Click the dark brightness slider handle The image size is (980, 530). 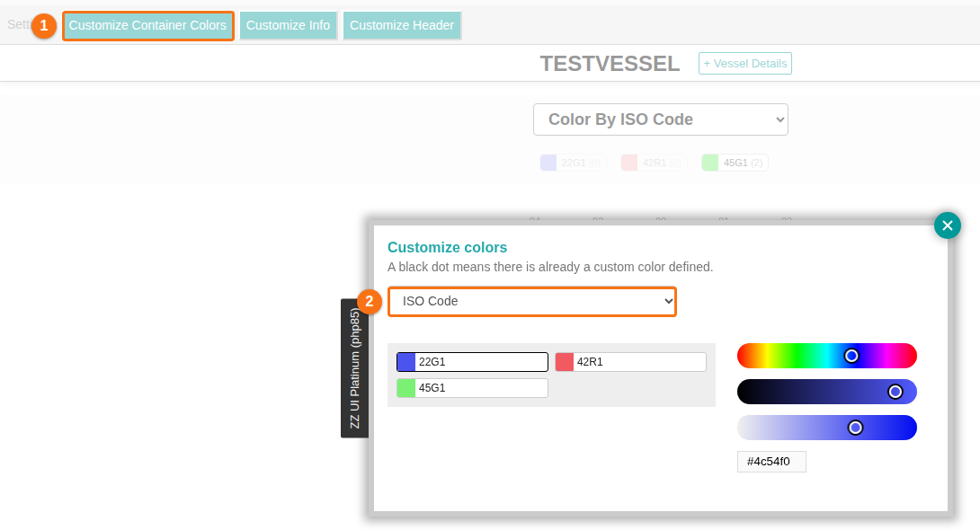895,392
